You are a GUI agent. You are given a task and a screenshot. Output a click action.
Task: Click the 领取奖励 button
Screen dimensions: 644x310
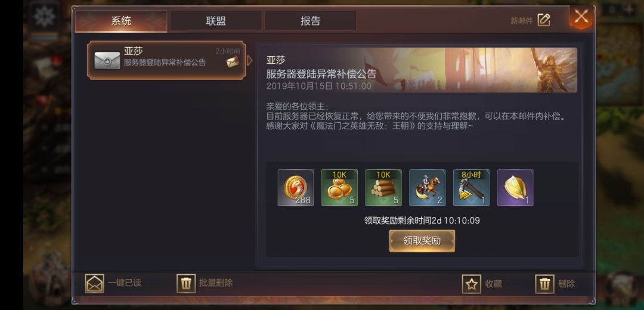[422, 241]
